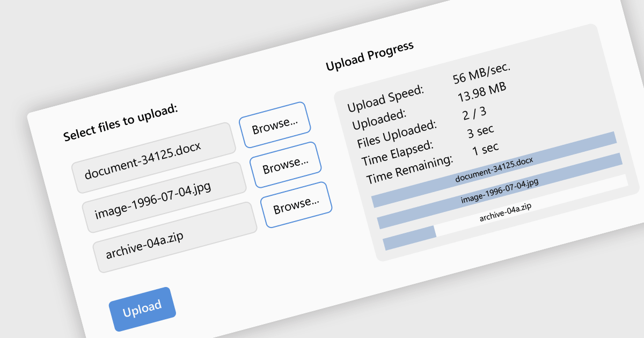The width and height of the screenshot is (644, 338).
Task: Select the 56 MB/sec. speed value
Action: coord(481,72)
